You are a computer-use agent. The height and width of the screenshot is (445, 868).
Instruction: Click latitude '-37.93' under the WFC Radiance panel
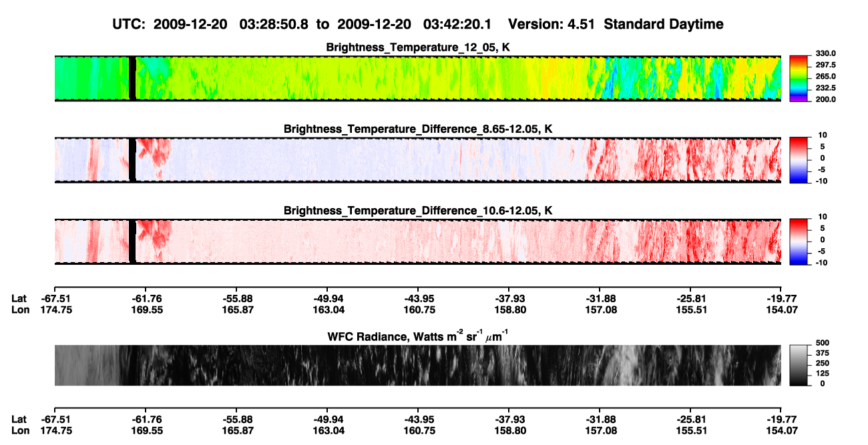(x=509, y=420)
